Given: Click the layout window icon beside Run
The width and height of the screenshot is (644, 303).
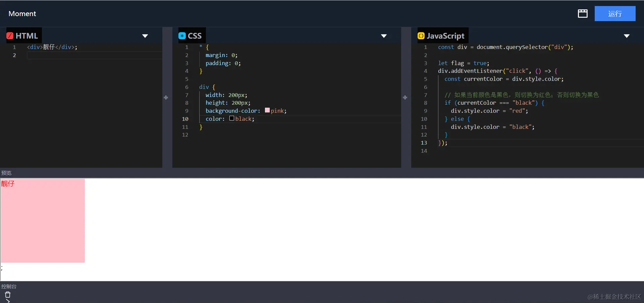Looking at the screenshot, I should [583, 13].
